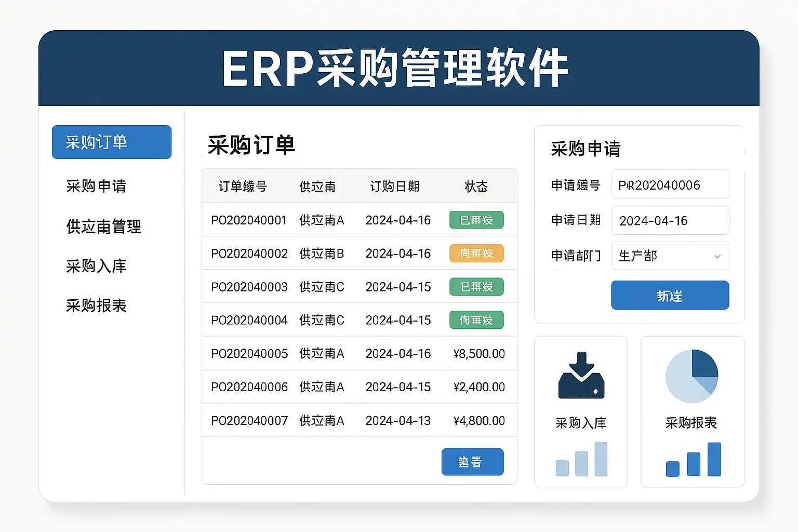The image size is (798, 532).
Task: Click the 申请日期 field showing 2024-04-16
Action: click(x=670, y=220)
